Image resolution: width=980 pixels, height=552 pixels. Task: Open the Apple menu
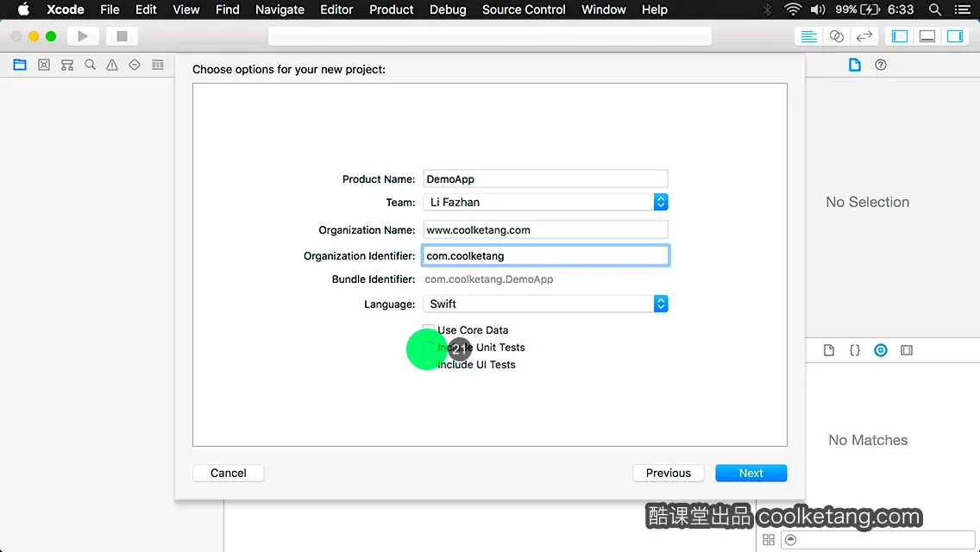23,9
